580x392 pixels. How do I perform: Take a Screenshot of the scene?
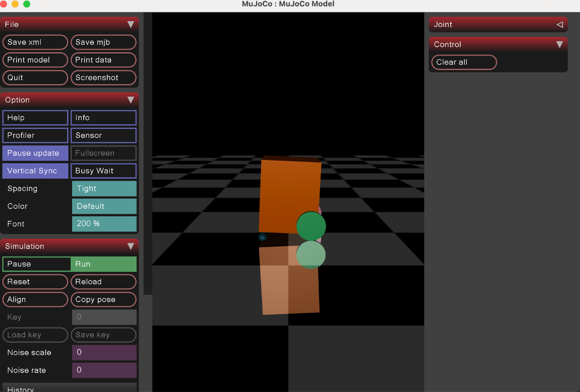(x=104, y=77)
